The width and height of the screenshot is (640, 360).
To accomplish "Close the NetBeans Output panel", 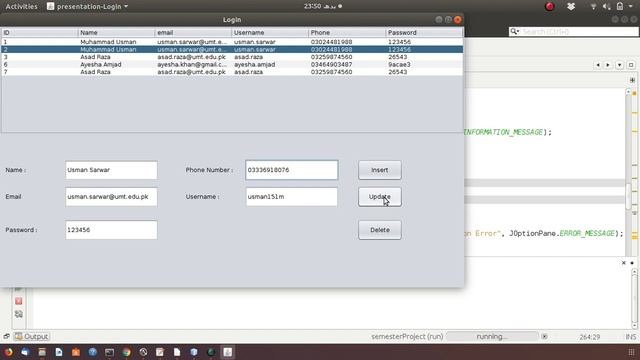I will tap(624, 263).
